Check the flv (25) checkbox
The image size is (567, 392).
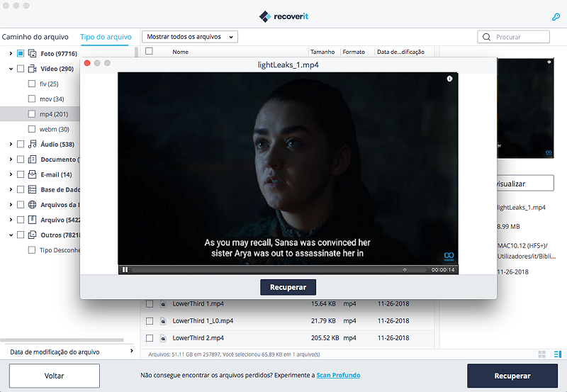pos(32,84)
